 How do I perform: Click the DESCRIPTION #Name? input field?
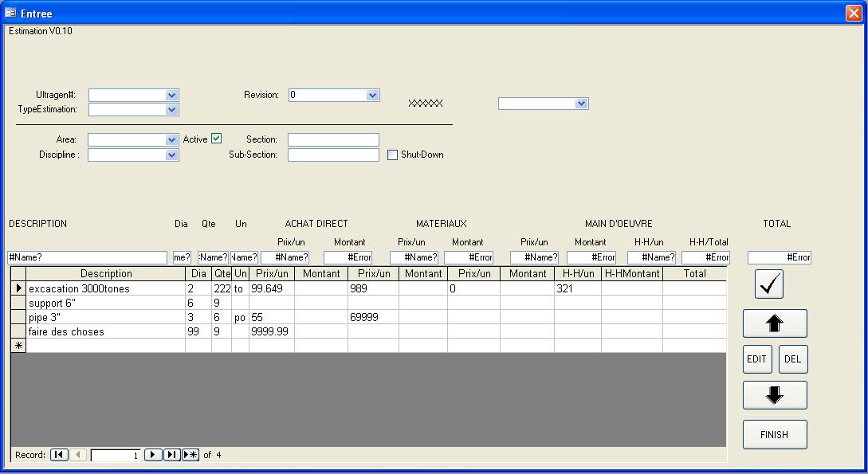pyautogui.click(x=88, y=257)
